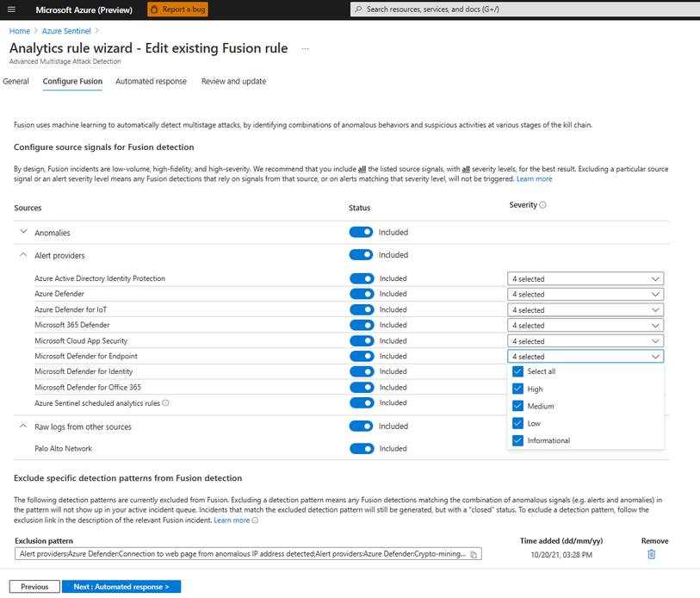Open severity dropdown for Azure Defender

coord(585,294)
